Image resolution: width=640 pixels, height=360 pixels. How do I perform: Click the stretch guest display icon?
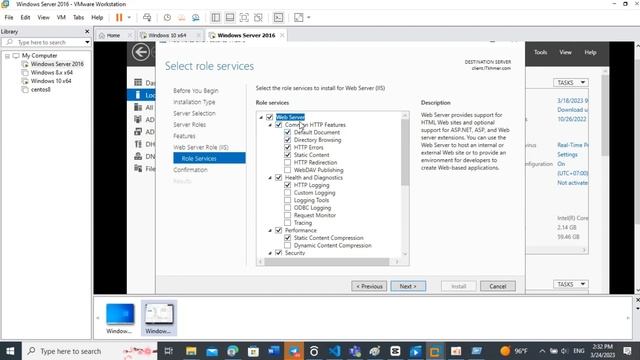click(x=299, y=18)
